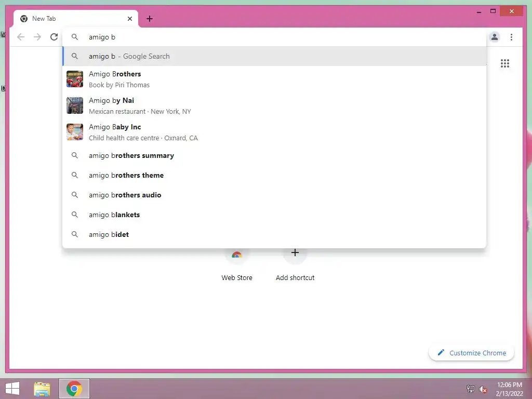This screenshot has width=532, height=399.
Task: Click search icon beside 'amigo brothers audio'
Action: pos(75,195)
